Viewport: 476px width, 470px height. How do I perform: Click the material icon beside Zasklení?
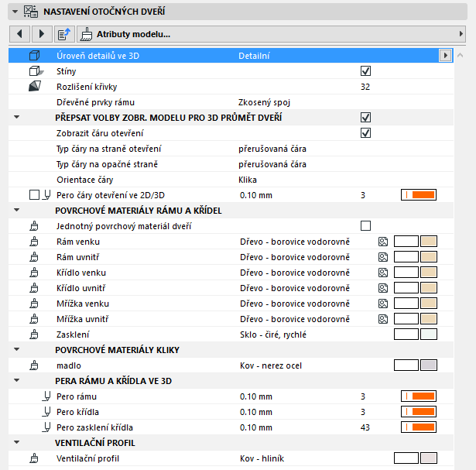(x=33, y=334)
